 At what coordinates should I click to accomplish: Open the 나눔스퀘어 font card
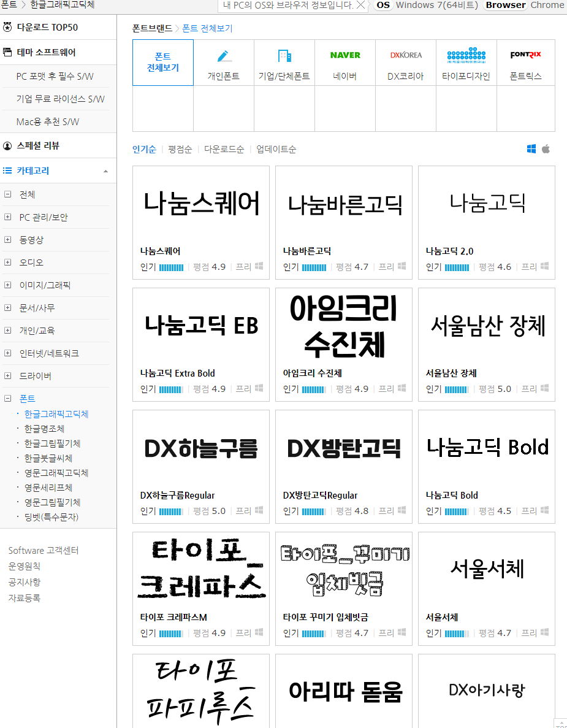201,223
